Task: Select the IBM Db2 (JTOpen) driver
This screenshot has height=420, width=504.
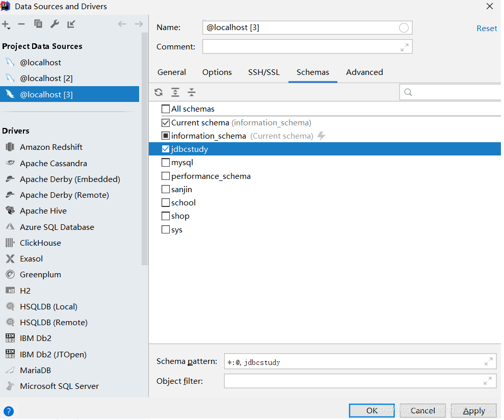Action: (53, 354)
